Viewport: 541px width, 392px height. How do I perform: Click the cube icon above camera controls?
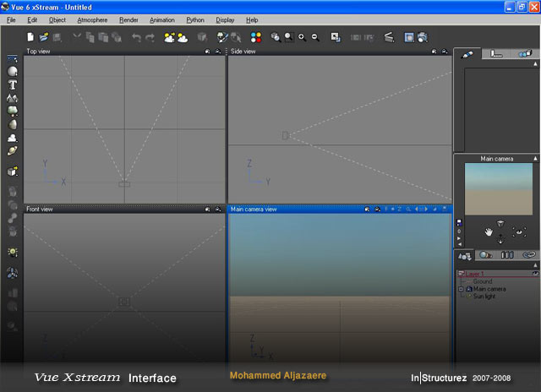pos(500,224)
